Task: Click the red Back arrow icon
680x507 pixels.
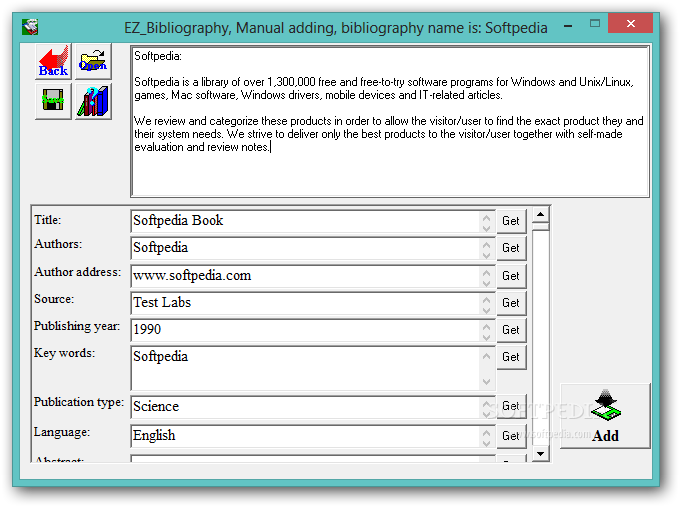Action: click(x=53, y=61)
